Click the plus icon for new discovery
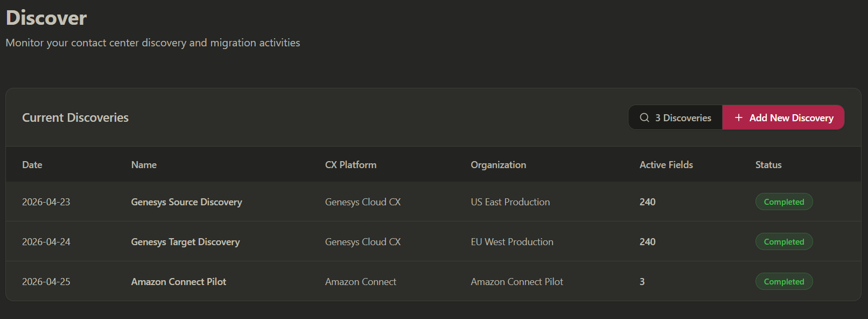868x319 pixels. pos(739,117)
